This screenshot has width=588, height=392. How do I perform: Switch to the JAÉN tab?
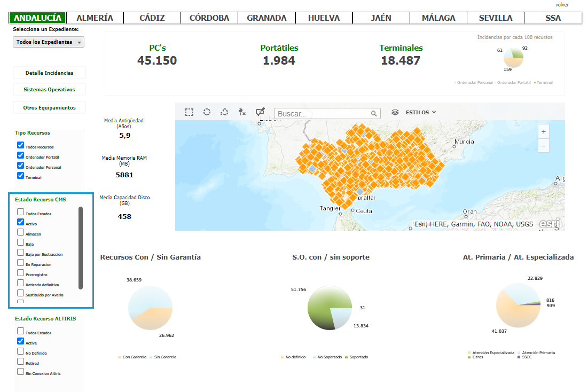click(x=381, y=18)
